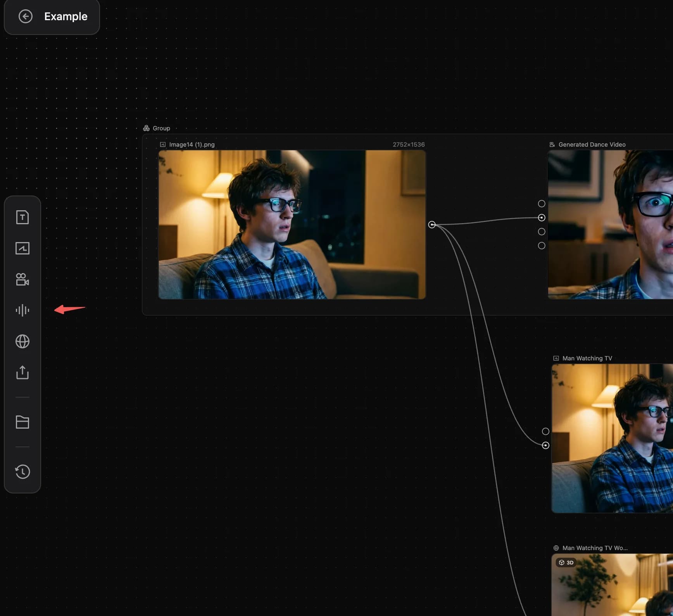
Task: Click the 3D badge on world node
Action: 566,562
